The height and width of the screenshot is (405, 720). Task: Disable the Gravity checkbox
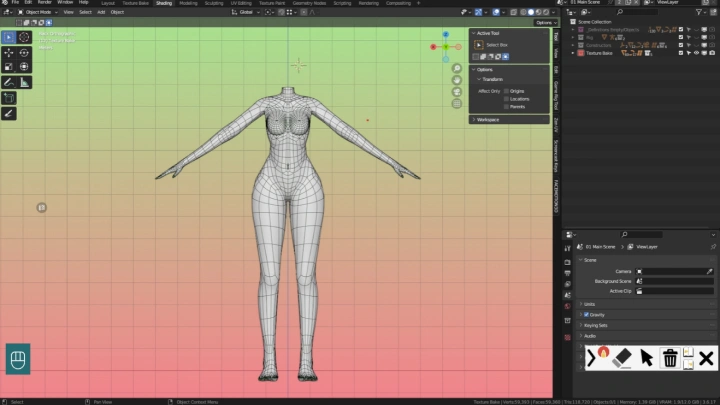[x=586, y=314]
